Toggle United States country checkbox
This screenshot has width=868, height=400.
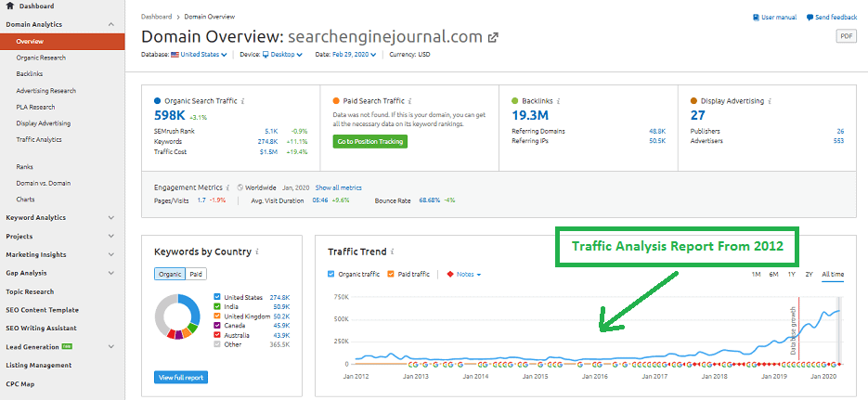point(217,298)
